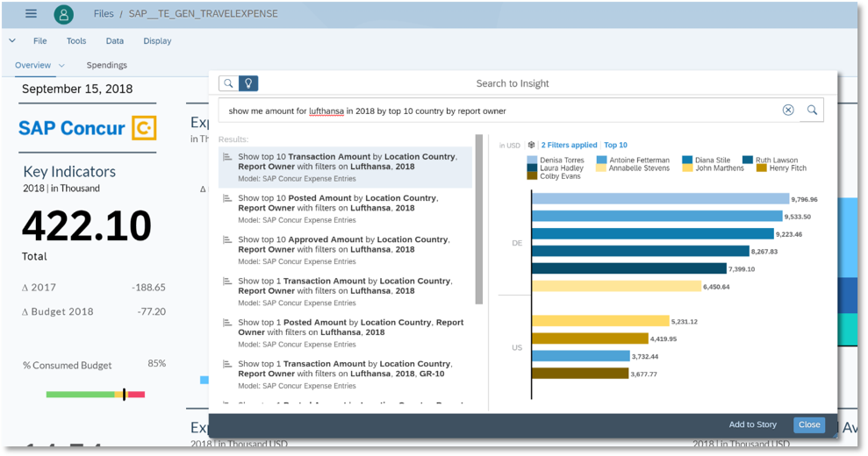Click the Files breadcrumb link

pos(104,14)
